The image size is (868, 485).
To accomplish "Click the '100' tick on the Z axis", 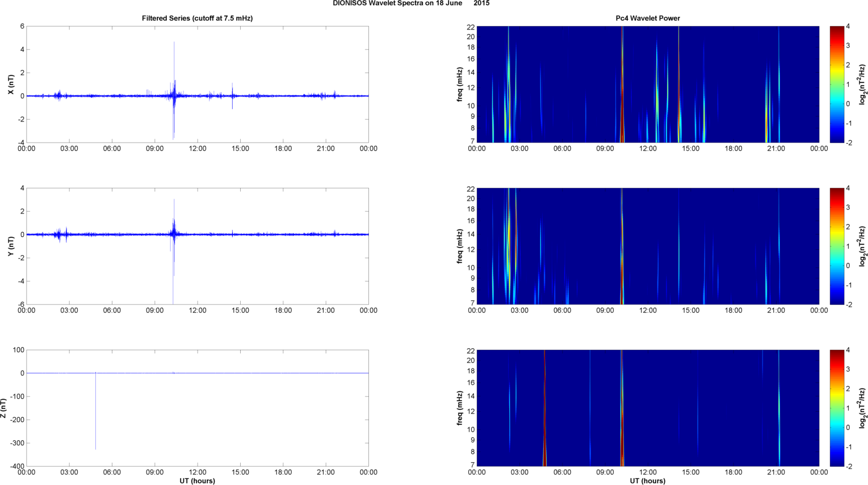I will point(18,350).
